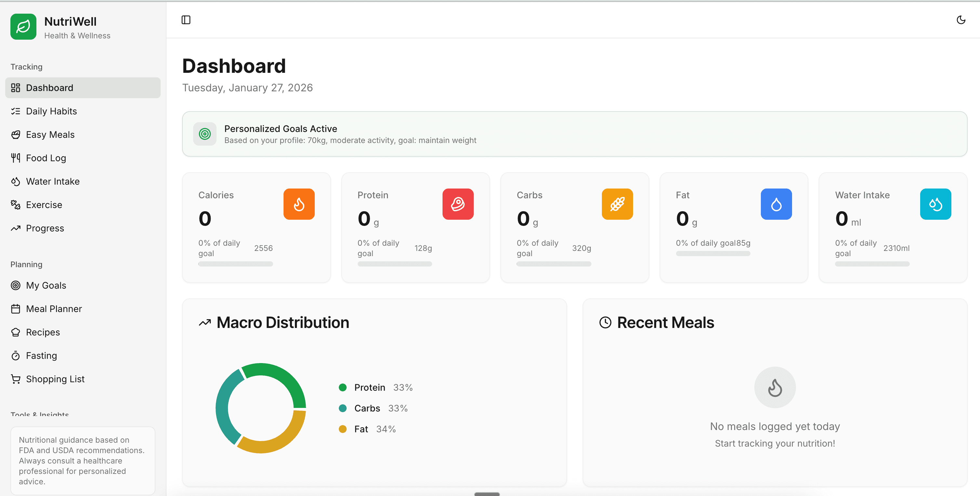Click the Progress trend arrow icon
The width and height of the screenshot is (980, 496).
tap(16, 228)
